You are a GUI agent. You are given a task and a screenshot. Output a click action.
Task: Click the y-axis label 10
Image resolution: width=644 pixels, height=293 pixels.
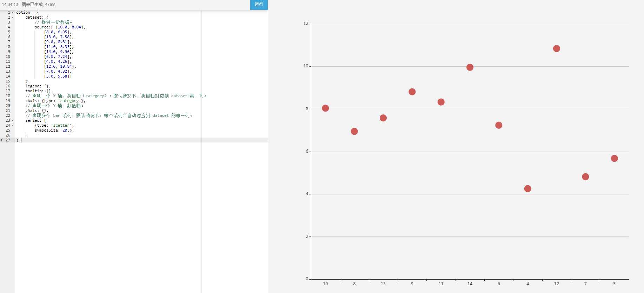306,66
